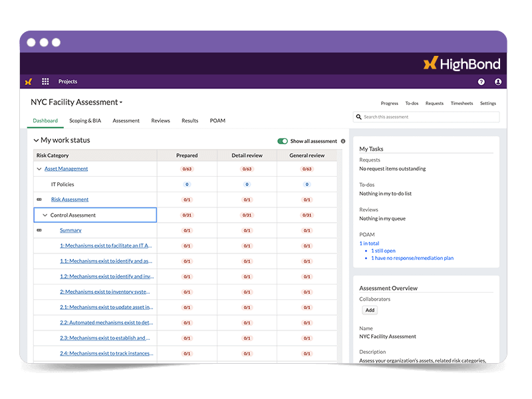Open control 1: Mechanisms exist to facilitate an IT A...
Viewport: 532px width, 399px height.
coord(106,245)
